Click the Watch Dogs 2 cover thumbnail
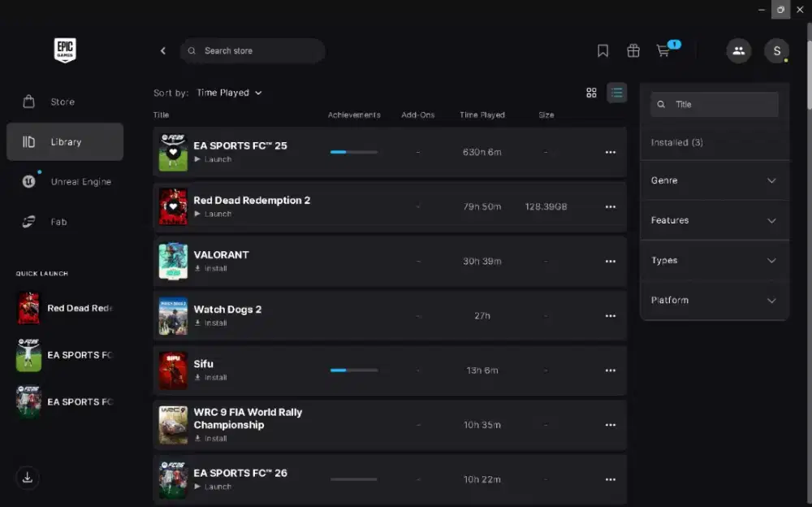This screenshot has width=812, height=507. (x=173, y=316)
